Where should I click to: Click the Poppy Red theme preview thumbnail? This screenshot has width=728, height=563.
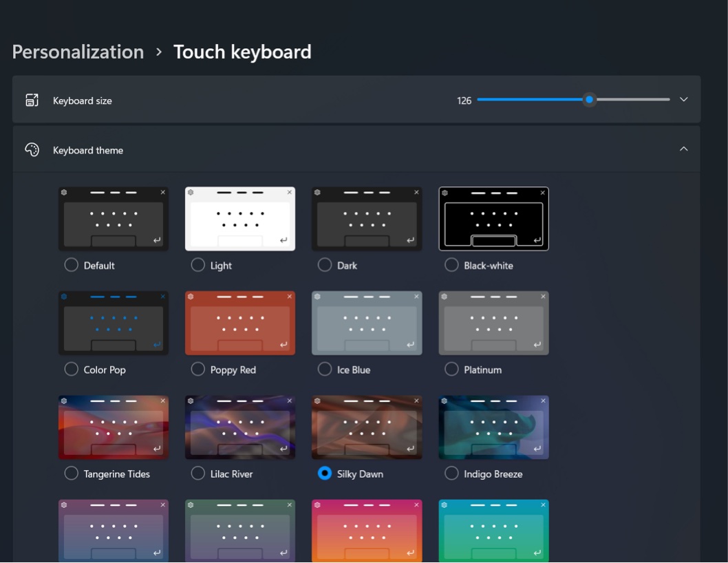coord(240,323)
